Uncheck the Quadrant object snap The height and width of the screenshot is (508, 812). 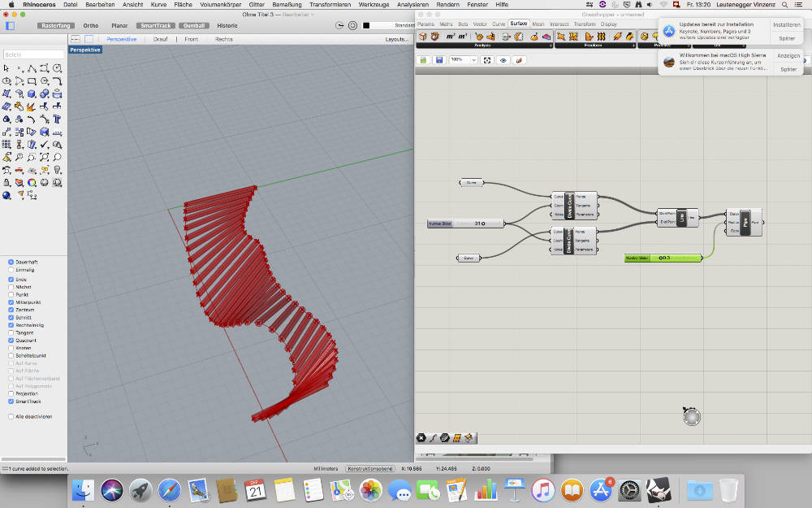[11, 341]
